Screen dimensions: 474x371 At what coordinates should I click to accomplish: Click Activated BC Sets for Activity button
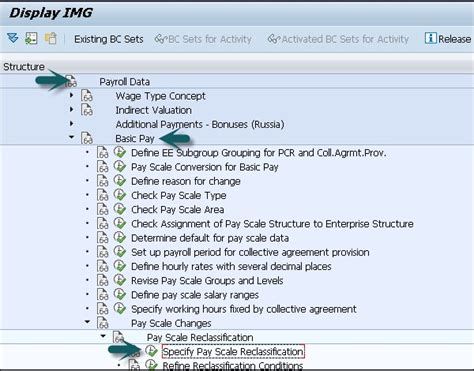point(338,39)
